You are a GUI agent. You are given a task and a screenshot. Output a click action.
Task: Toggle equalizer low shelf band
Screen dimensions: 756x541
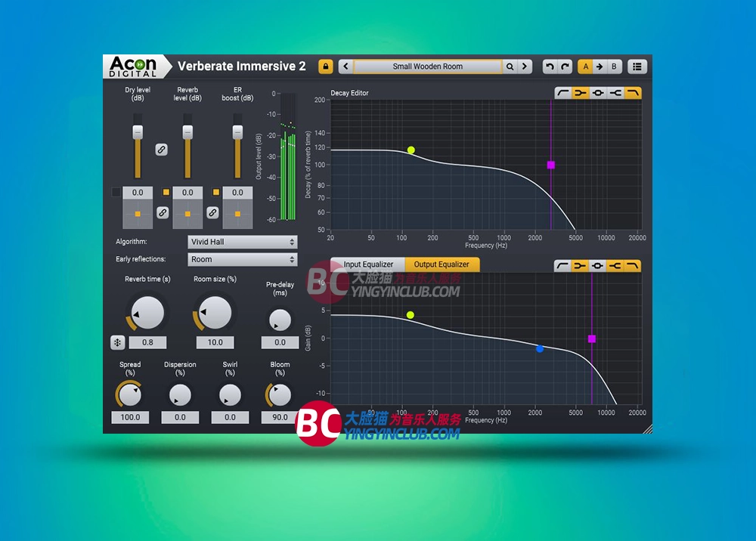pyautogui.click(x=580, y=265)
